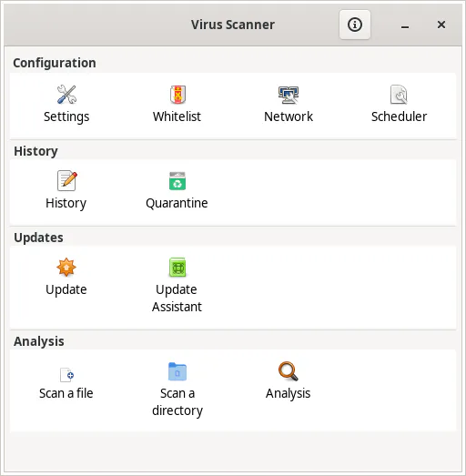Click the 'Scheduler' text label

coord(399,116)
